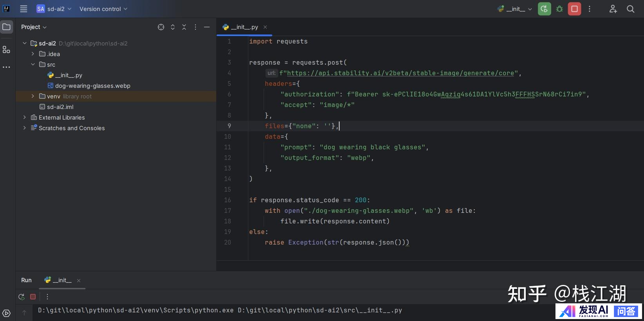Expand External Libraries node

tap(25, 117)
